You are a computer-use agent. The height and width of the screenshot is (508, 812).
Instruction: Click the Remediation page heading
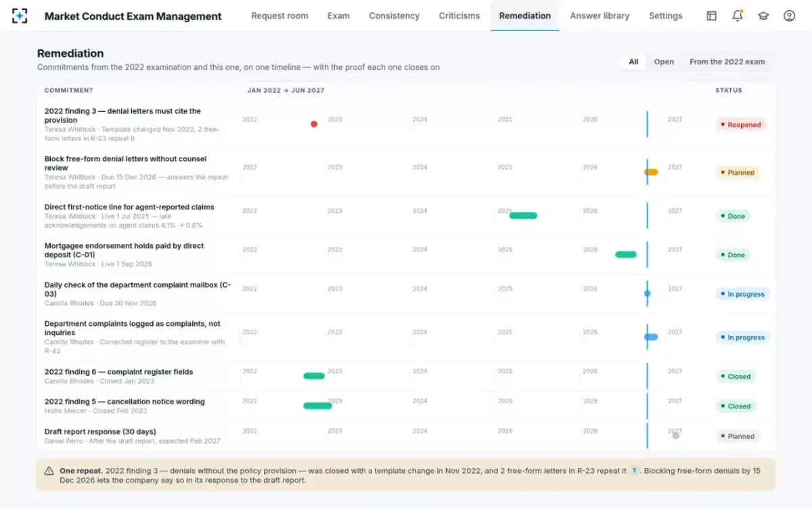(70, 53)
